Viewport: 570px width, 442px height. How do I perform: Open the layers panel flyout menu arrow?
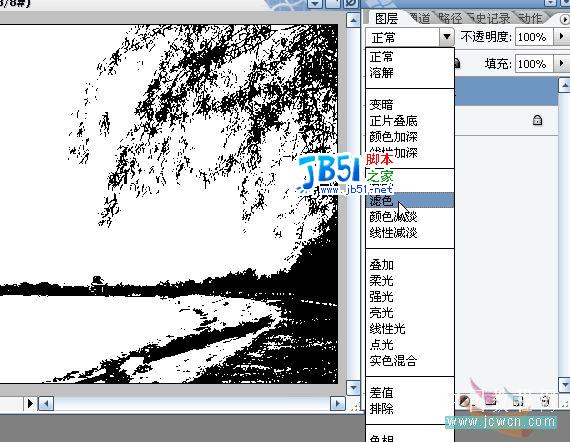(x=565, y=19)
